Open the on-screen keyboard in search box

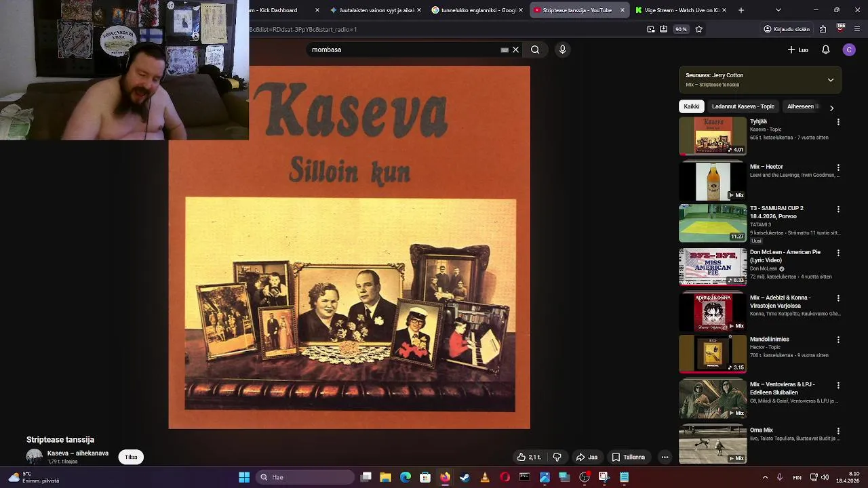pos(505,49)
